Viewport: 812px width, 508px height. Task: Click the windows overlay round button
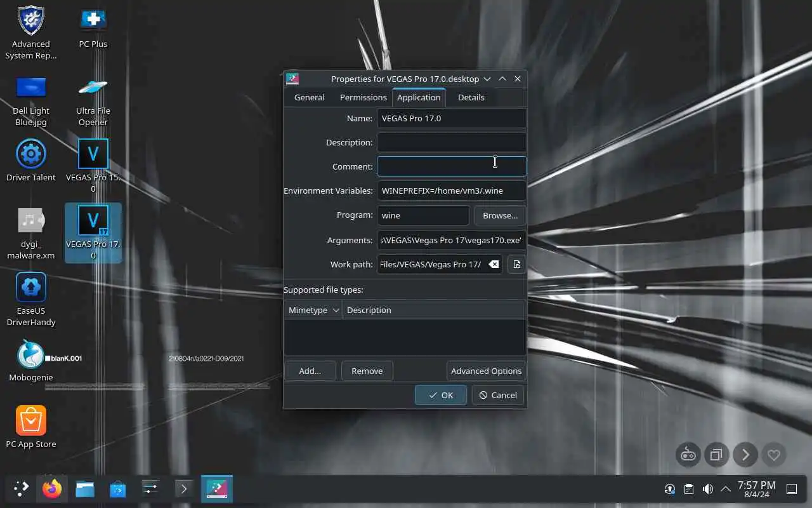(x=717, y=455)
